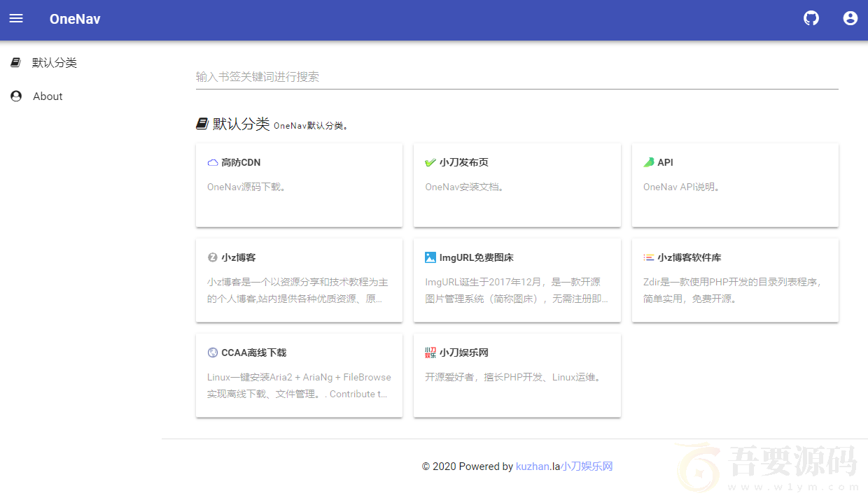The height and width of the screenshot is (498, 868).
Task: Click the description starting 'Zdir是一款使用PHP'
Action: 732,290
